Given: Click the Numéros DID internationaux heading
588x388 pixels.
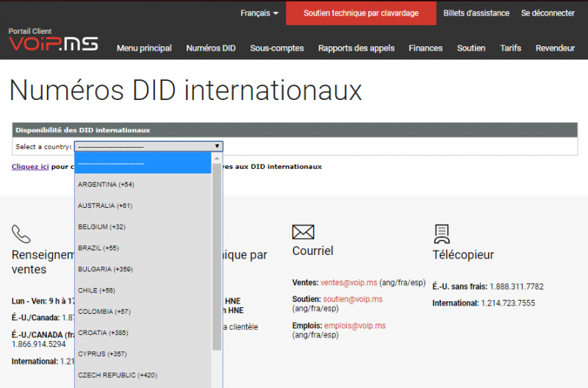Looking at the screenshot, I should click(x=186, y=90).
